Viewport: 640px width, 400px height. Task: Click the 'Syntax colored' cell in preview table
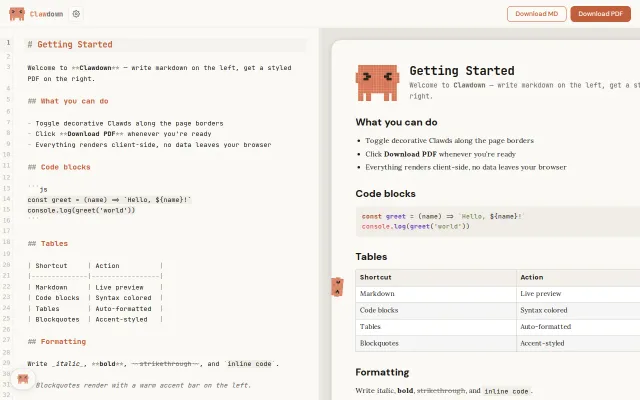(x=544, y=310)
